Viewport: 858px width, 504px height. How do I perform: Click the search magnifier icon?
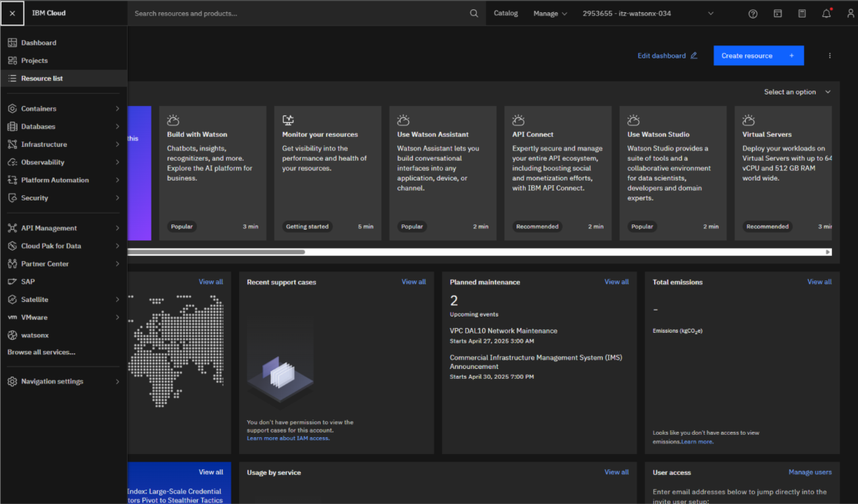coord(474,13)
